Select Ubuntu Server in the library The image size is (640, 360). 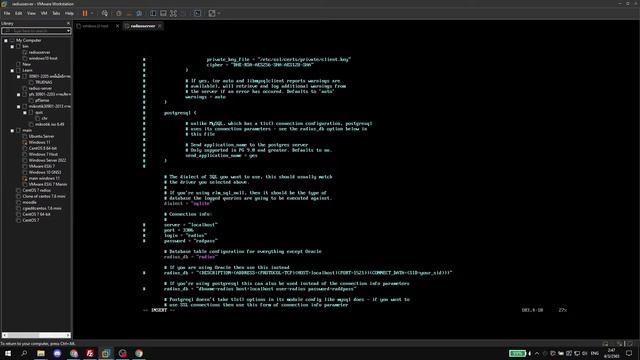[x=41, y=136]
